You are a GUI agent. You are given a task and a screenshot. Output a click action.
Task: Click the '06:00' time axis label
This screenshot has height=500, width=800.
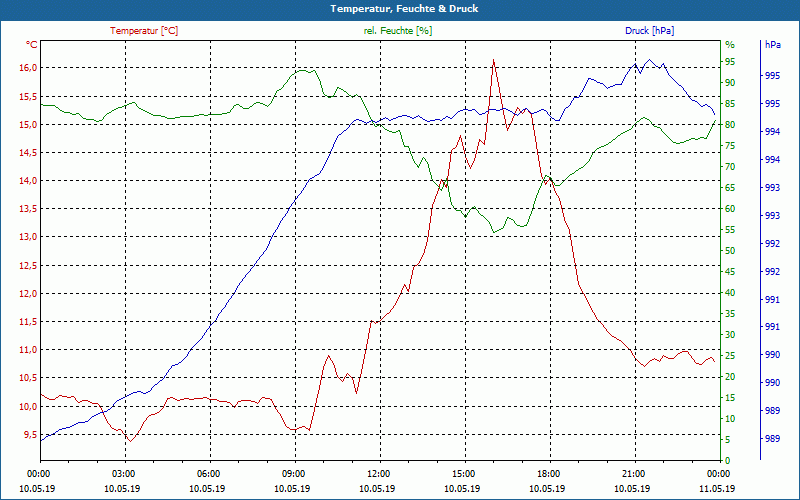pyautogui.click(x=210, y=474)
